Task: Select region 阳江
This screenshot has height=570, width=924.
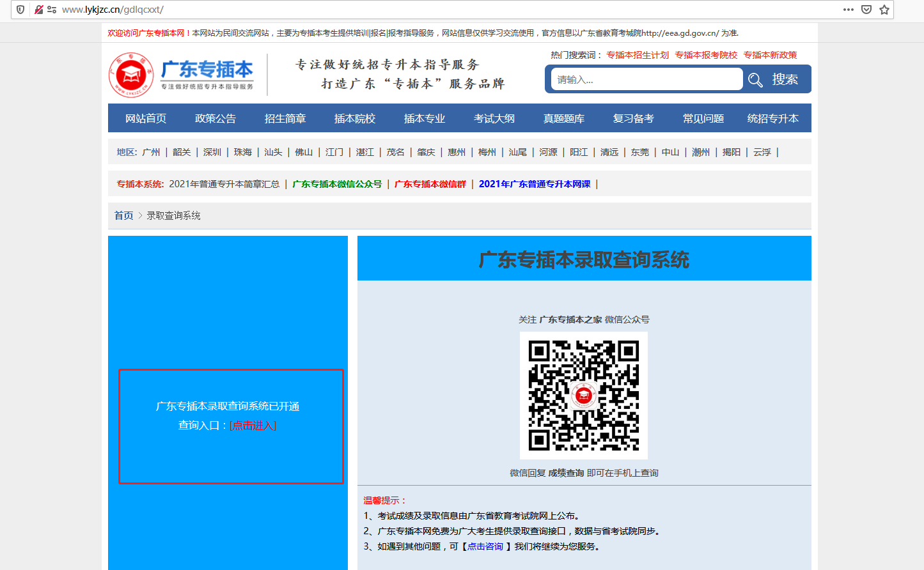Action: click(579, 152)
